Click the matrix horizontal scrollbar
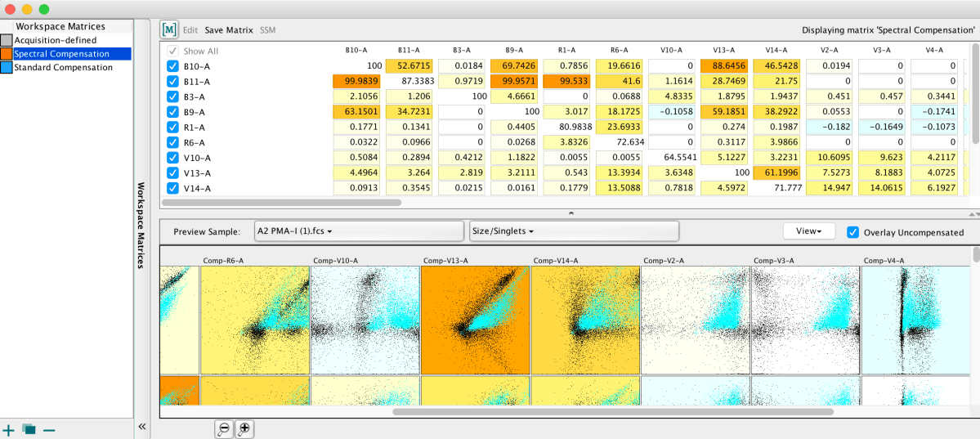The width and height of the screenshot is (980, 439). [x=281, y=202]
